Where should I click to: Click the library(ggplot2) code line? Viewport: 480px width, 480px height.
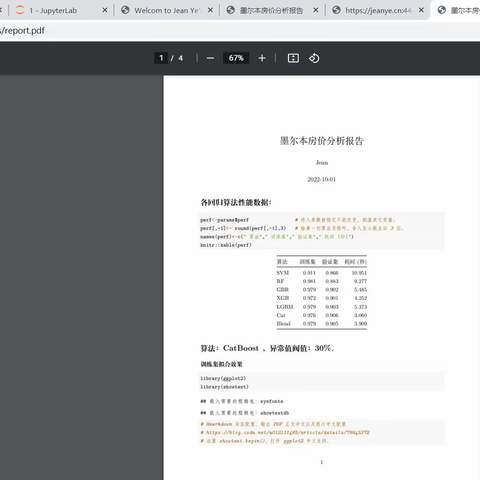coord(223,378)
